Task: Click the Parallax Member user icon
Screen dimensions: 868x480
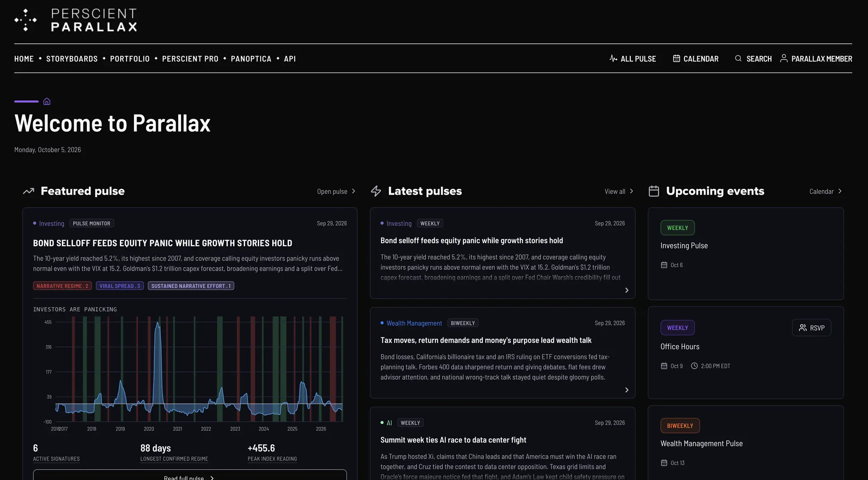Action: pyautogui.click(x=784, y=58)
